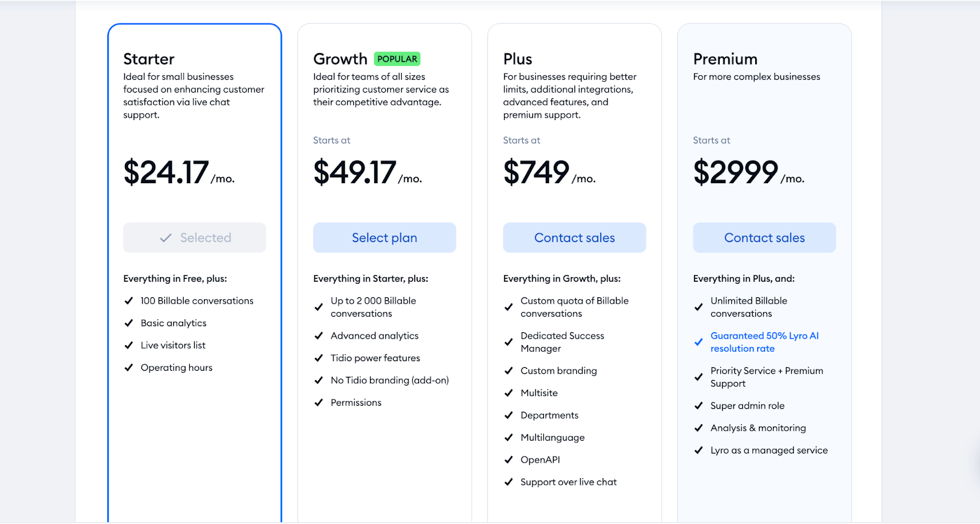
Task: Click the checkmark icon inside Selected button
Action: (165, 238)
